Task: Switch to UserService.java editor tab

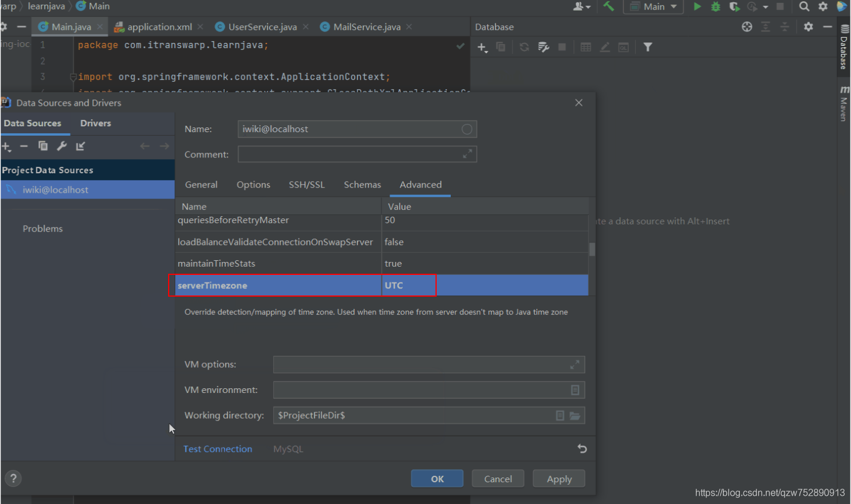Action: (x=262, y=27)
